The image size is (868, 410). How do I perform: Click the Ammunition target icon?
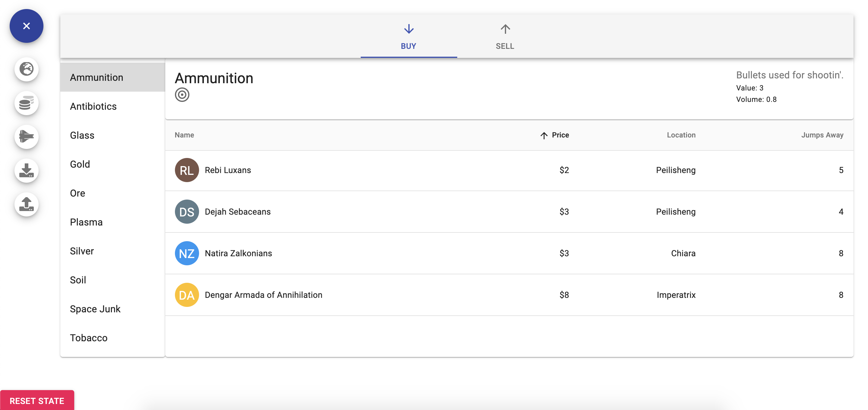182,95
